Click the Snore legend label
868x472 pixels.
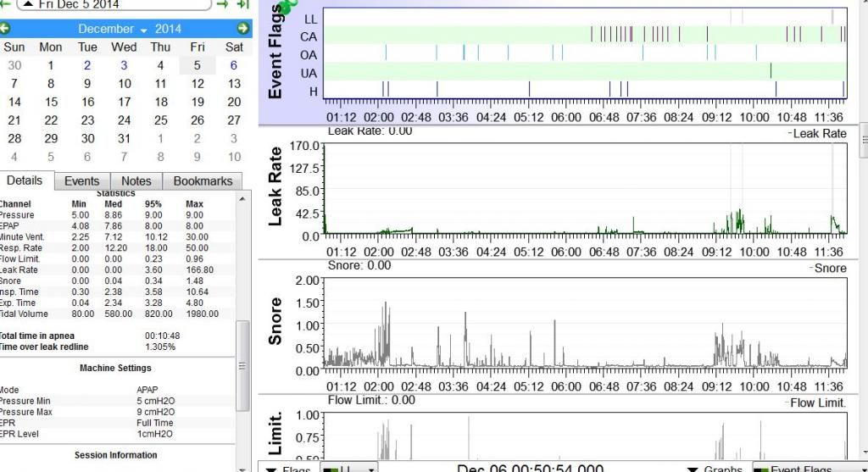click(x=830, y=268)
